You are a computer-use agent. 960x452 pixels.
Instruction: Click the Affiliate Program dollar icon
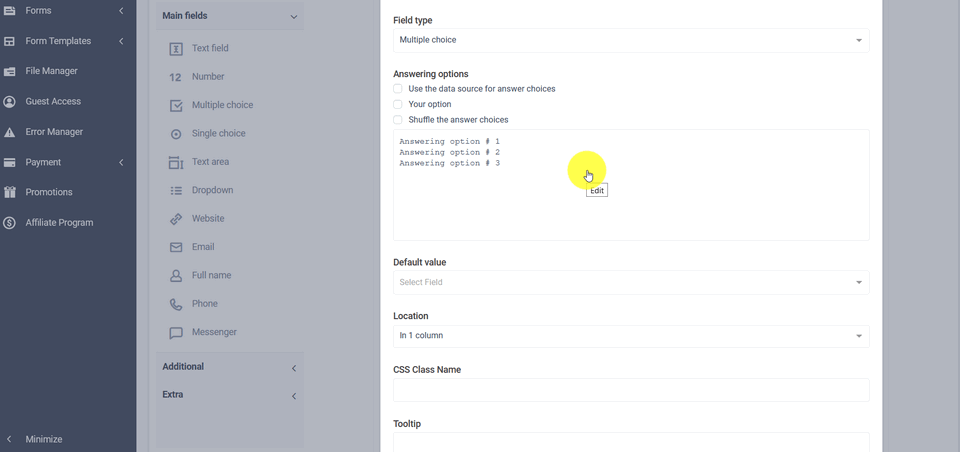coord(9,223)
